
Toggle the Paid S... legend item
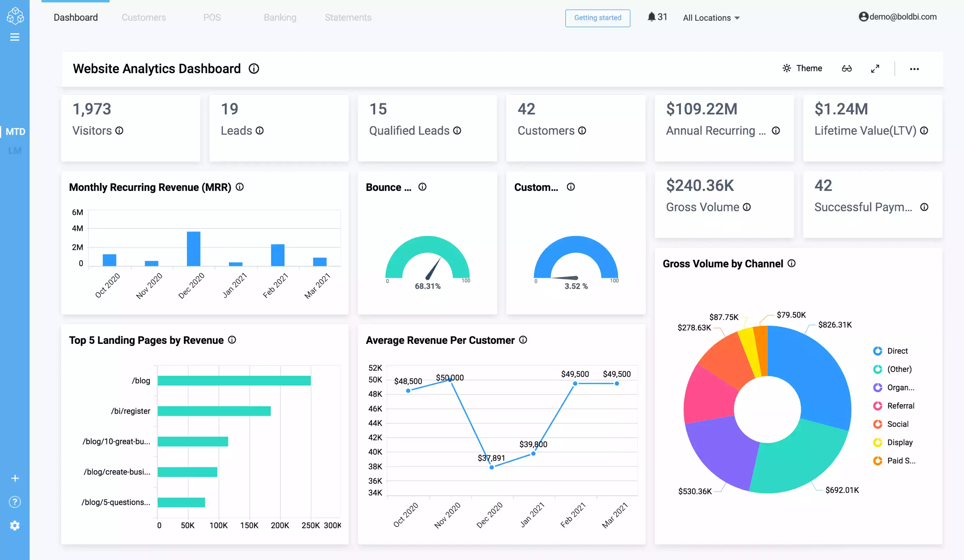click(894, 461)
